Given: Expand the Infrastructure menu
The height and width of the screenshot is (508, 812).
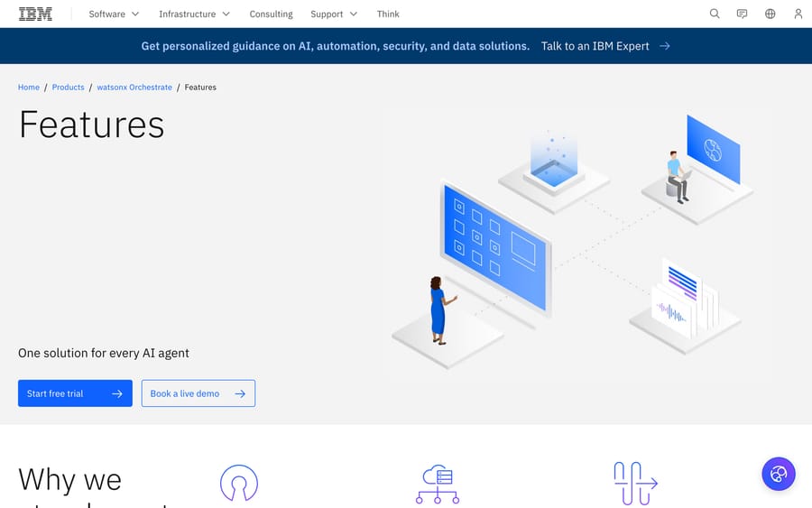Looking at the screenshot, I should tap(194, 14).
